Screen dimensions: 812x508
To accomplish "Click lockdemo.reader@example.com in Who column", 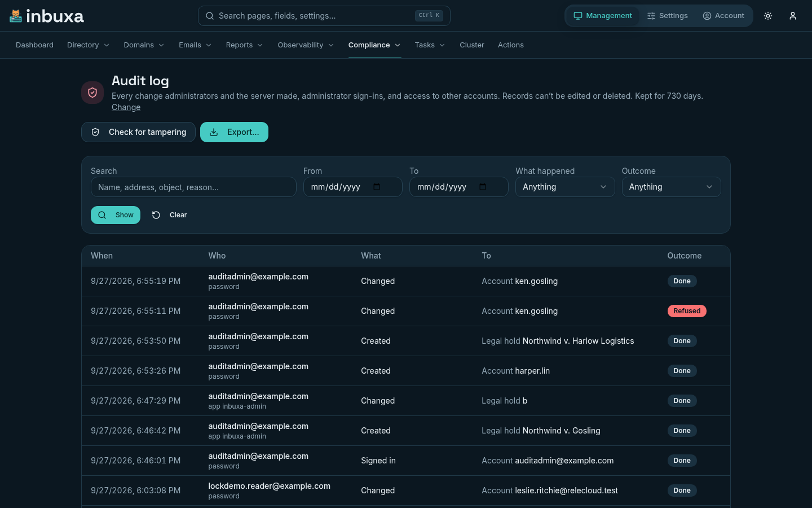I will 269,486.
